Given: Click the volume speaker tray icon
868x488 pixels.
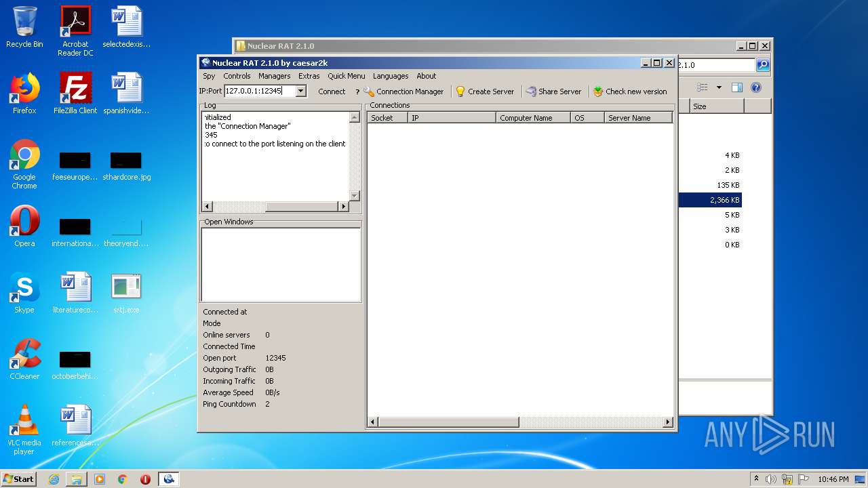Looking at the screenshot, I should [x=770, y=479].
